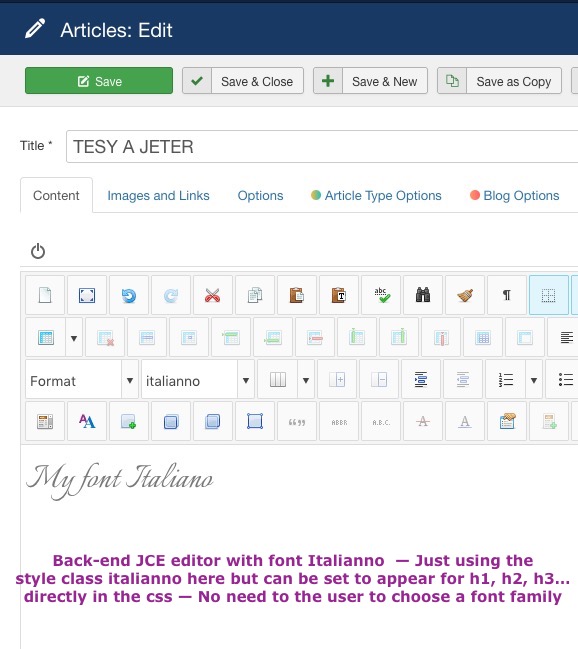Click insert row before icon
The image size is (578, 649).
pyautogui.click(x=231, y=337)
